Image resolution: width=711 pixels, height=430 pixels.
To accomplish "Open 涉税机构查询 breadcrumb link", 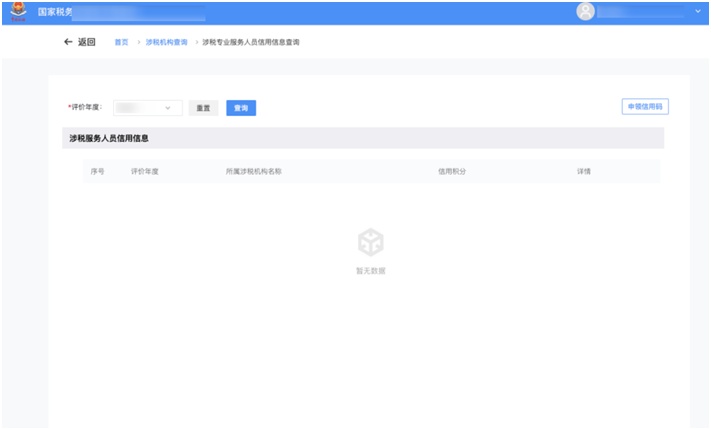I will point(166,42).
